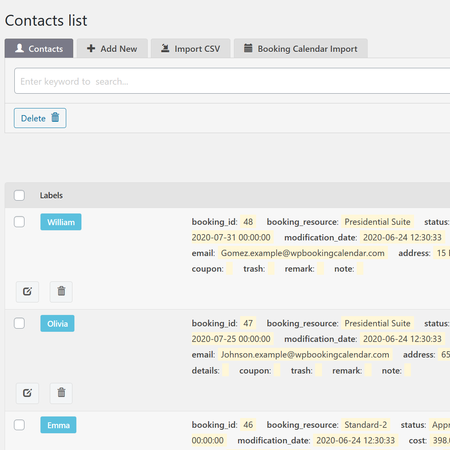Toggle the select-all checkbox beside Labels
This screenshot has width=450, height=450.
(19, 195)
